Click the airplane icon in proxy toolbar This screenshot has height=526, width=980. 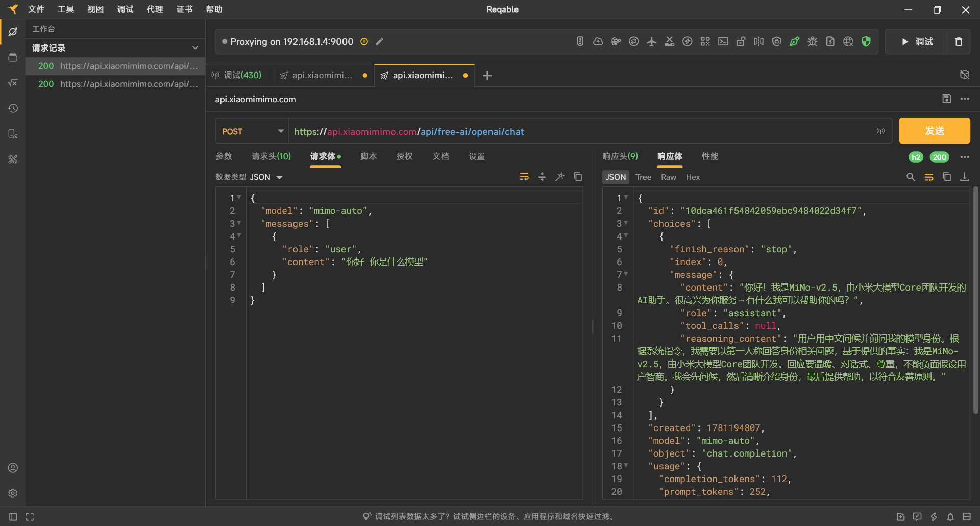pos(652,42)
